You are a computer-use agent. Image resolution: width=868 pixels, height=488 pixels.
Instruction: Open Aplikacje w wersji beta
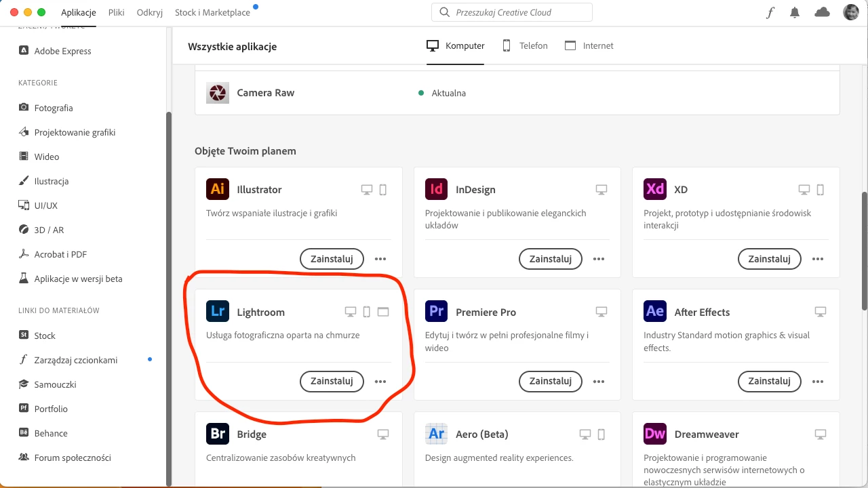71,279
